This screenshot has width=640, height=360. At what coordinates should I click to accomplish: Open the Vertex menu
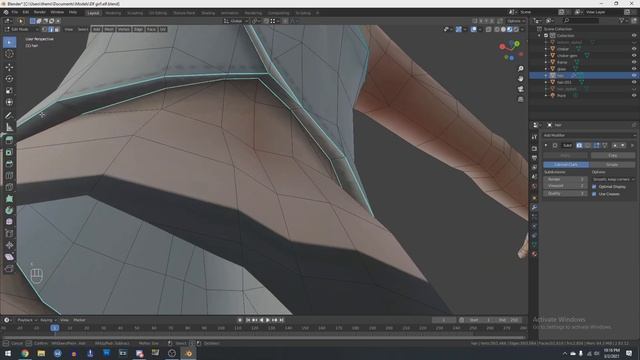(124, 29)
